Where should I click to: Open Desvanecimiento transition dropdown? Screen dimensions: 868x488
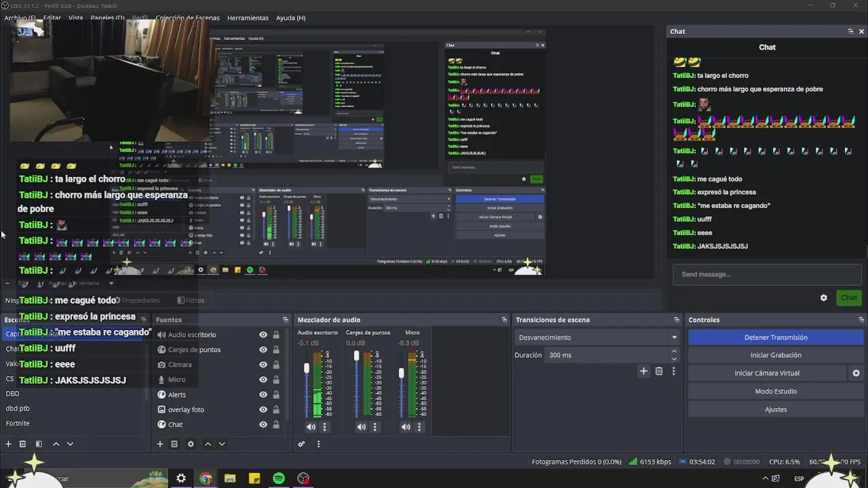pyautogui.click(x=597, y=338)
